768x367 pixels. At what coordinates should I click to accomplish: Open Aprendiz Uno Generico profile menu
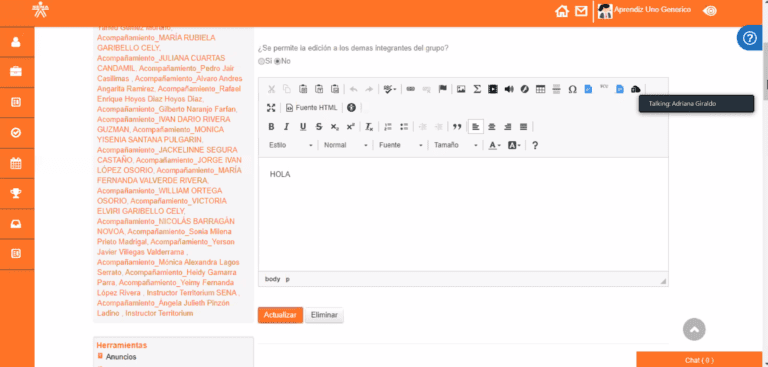[645, 10]
